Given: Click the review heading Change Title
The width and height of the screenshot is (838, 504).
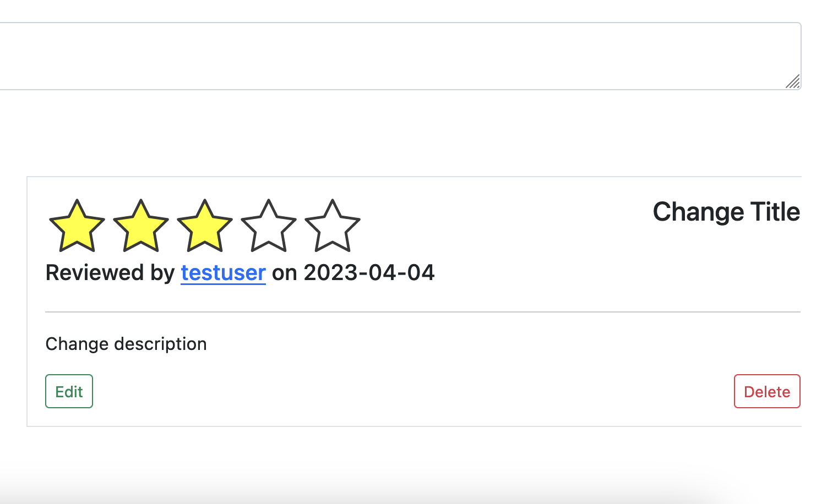Looking at the screenshot, I should click(726, 212).
